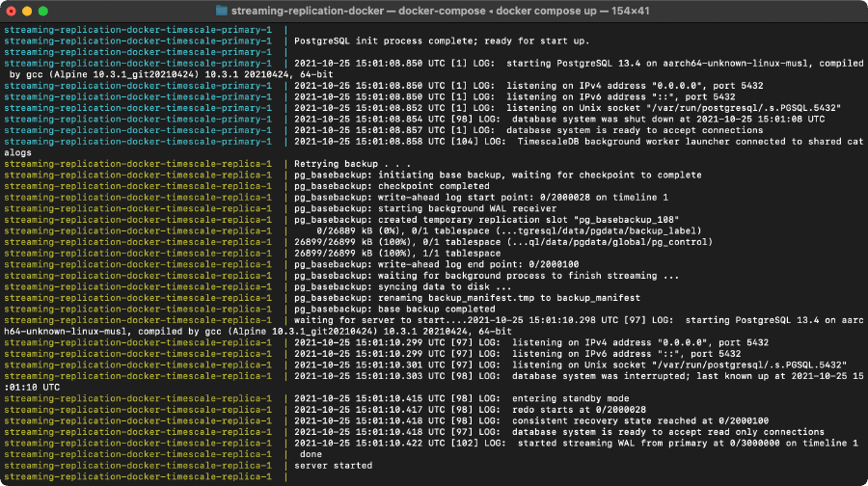Click 'write-ahead log end point: 0/2000100' line

point(436,264)
